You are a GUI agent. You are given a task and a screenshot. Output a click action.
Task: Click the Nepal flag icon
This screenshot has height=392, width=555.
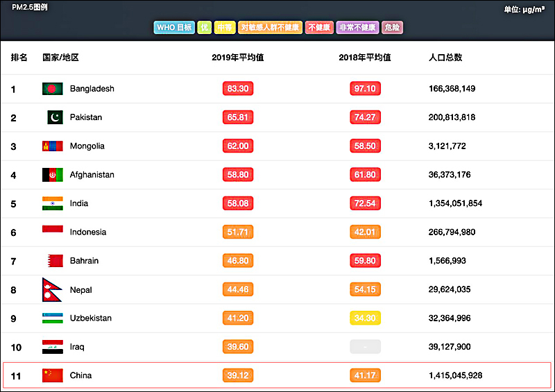pos(51,289)
